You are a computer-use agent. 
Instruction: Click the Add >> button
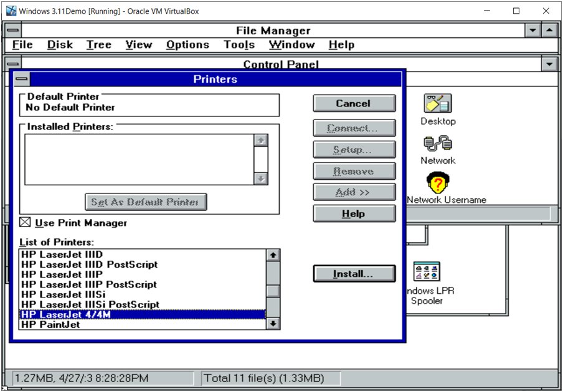[354, 192]
